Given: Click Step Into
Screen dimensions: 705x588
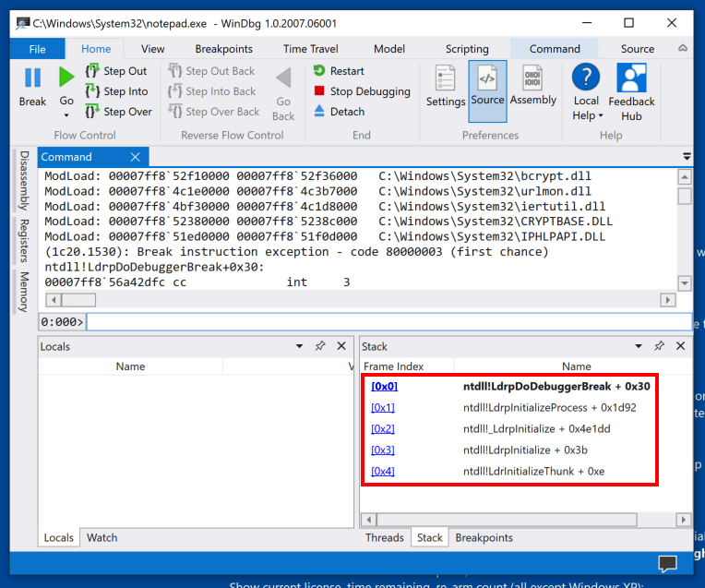Looking at the screenshot, I should (116, 91).
